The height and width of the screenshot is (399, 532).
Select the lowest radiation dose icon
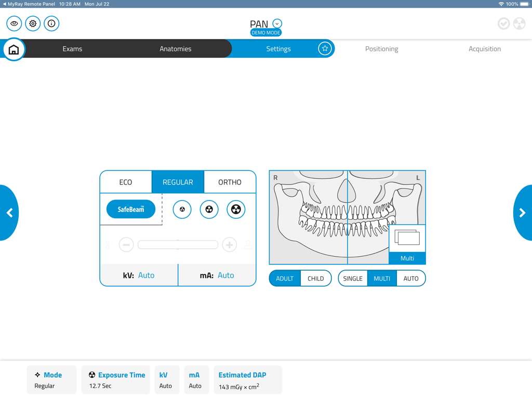tap(182, 209)
